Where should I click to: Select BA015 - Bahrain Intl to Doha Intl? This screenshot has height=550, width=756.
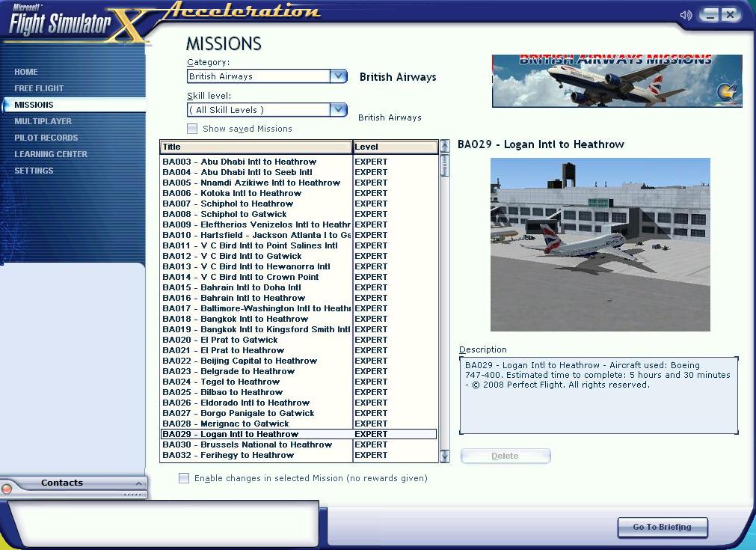(x=299, y=287)
